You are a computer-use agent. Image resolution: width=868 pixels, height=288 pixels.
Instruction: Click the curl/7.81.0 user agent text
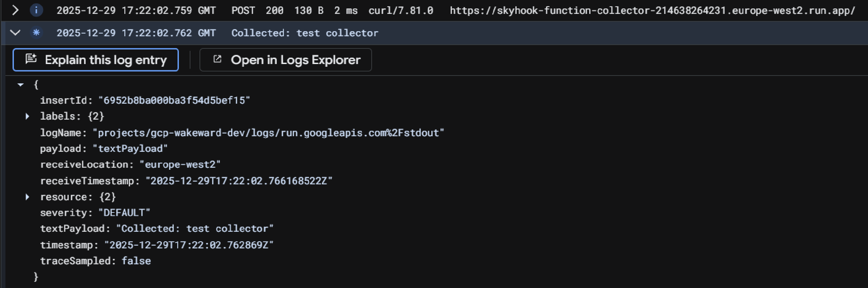coord(400,11)
